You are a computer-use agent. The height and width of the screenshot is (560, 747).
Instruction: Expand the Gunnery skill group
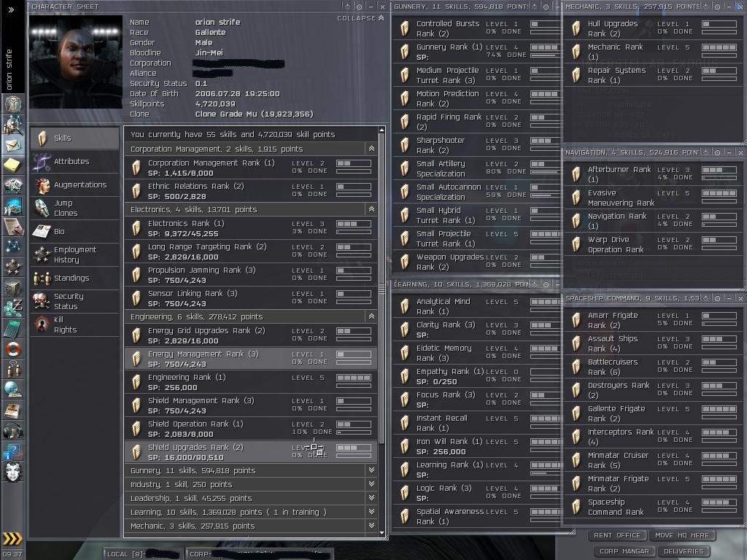pos(371,470)
